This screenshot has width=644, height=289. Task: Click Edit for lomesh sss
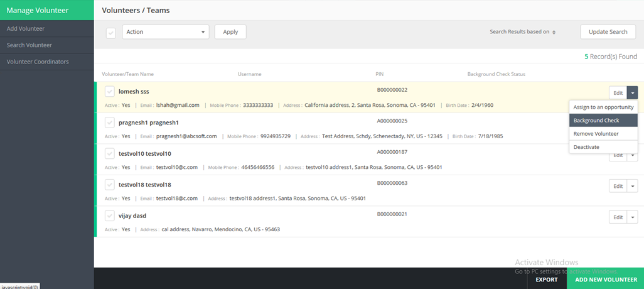(x=618, y=93)
